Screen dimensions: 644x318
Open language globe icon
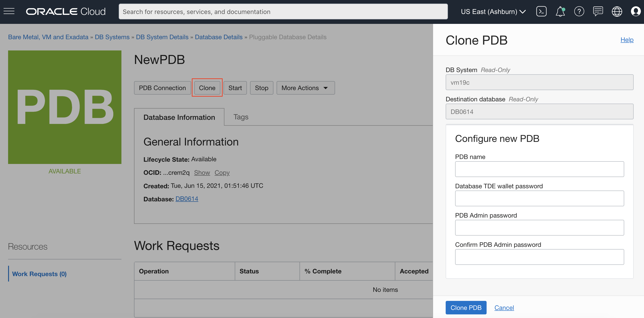point(617,11)
